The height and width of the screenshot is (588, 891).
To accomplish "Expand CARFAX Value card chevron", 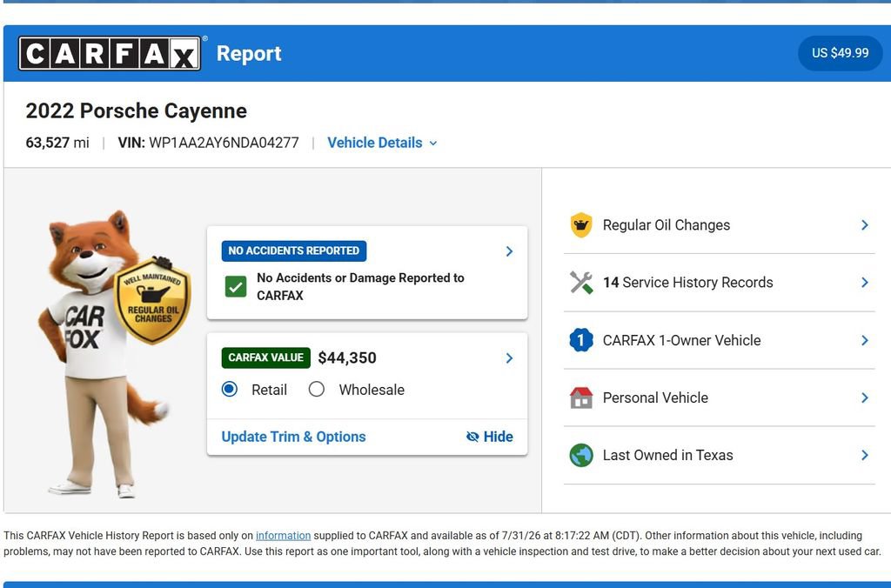I will point(509,357).
